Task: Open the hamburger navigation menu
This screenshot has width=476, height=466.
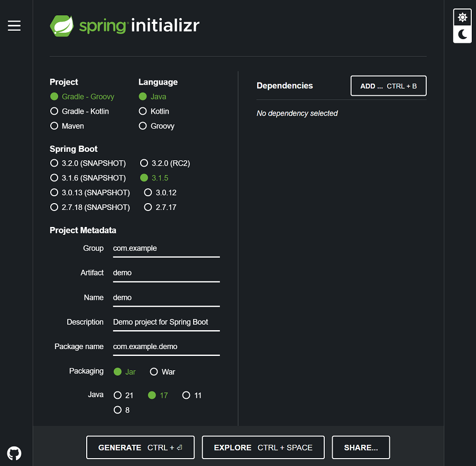Action: [14, 26]
